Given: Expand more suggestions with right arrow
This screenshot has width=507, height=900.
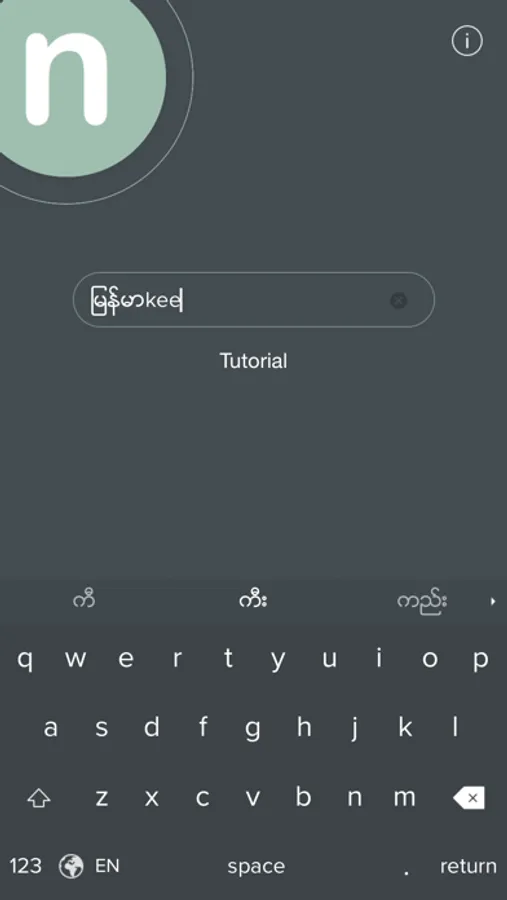Looking at the screenshot, I should coord(493,601).
